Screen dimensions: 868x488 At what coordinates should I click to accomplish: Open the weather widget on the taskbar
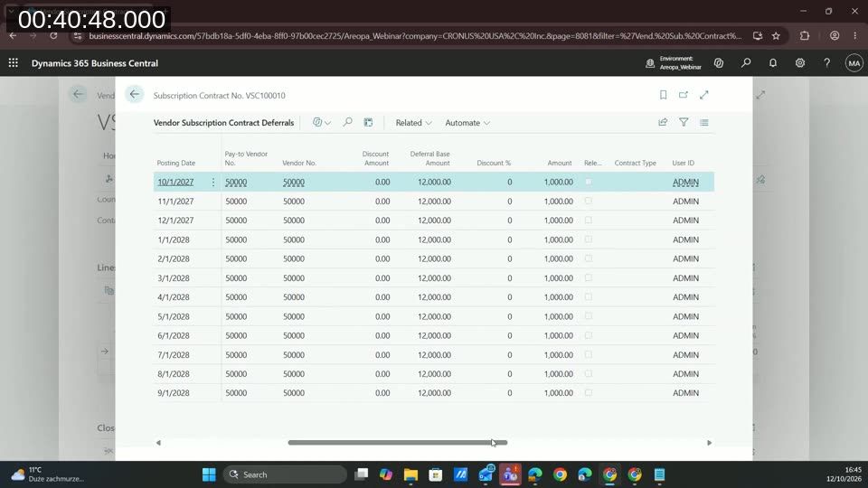coord(47,474)
